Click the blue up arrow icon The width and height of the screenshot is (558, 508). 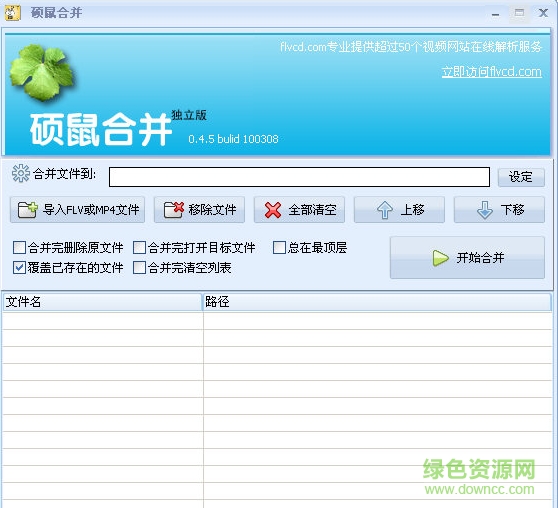pyautogui.click(x=385, y=210)
